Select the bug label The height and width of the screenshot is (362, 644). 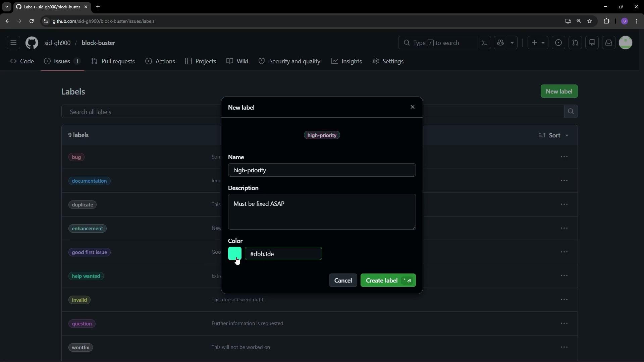point(76,157)
